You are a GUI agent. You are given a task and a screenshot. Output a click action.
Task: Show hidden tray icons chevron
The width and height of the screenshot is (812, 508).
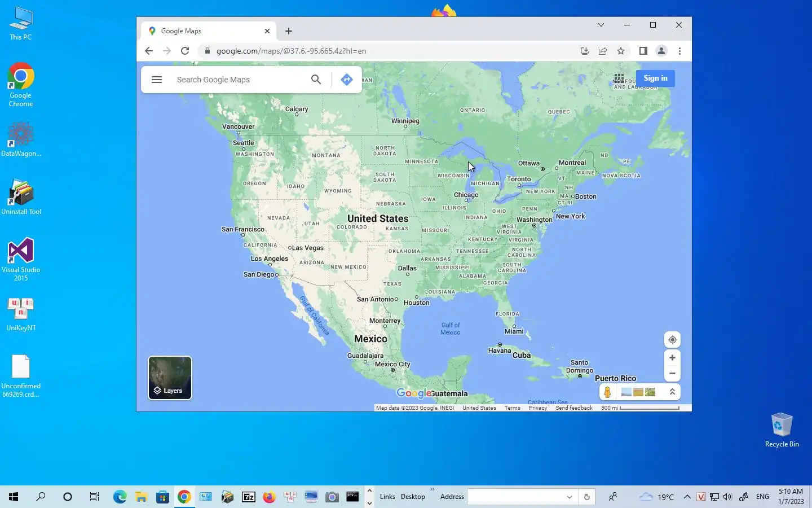(687, 497)
